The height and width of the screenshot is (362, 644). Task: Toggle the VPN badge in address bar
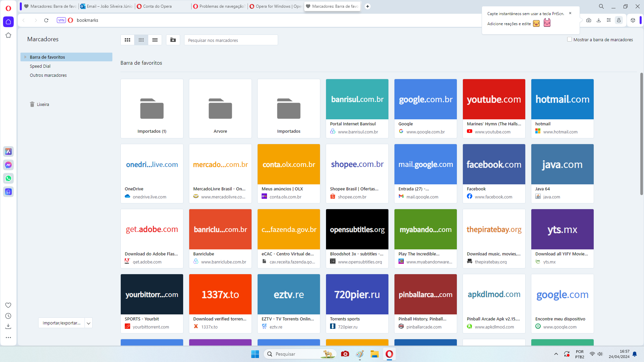click(x=61, y=20)
